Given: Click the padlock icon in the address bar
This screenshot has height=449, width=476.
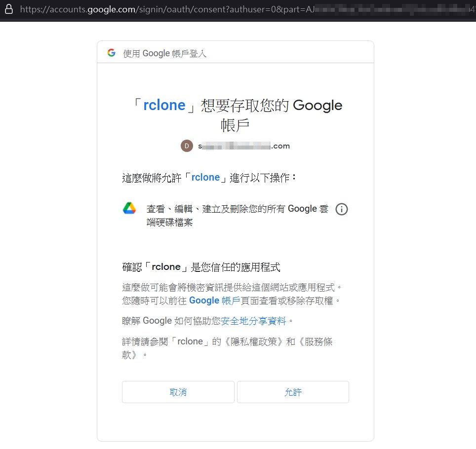Looking at the screenshot, I should click(x=8, y=9).
